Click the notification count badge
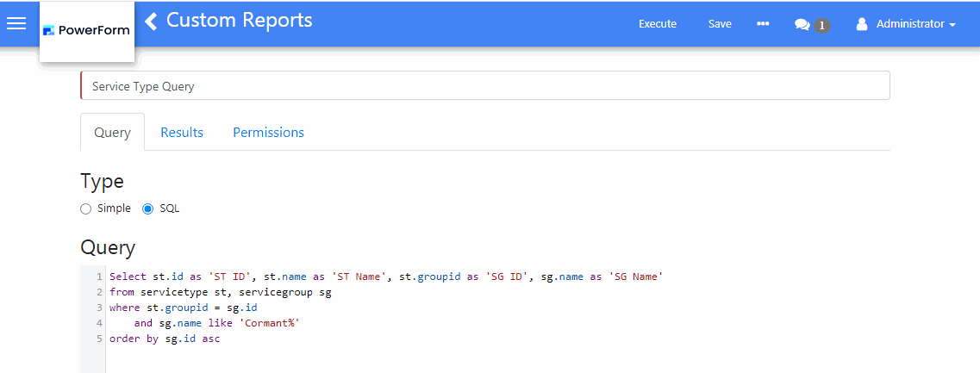Screen dimensions: 980x373 (x=822, y=26)
